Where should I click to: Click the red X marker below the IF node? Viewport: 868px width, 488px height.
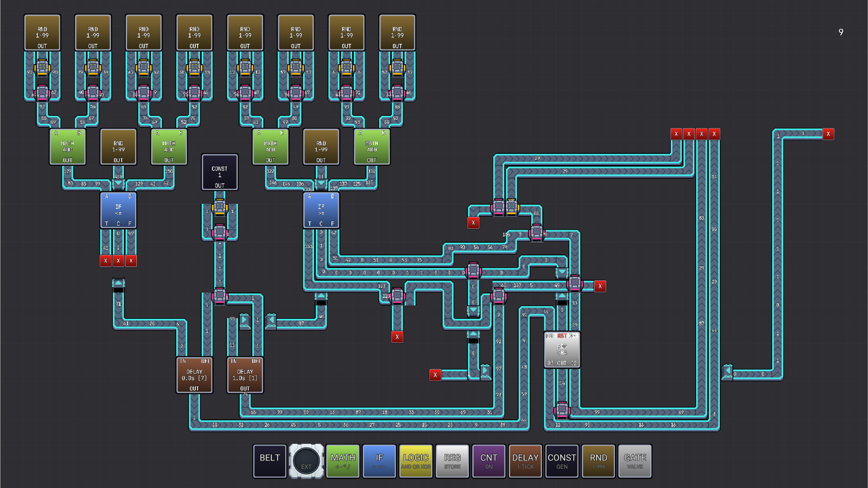pos(118,261)
